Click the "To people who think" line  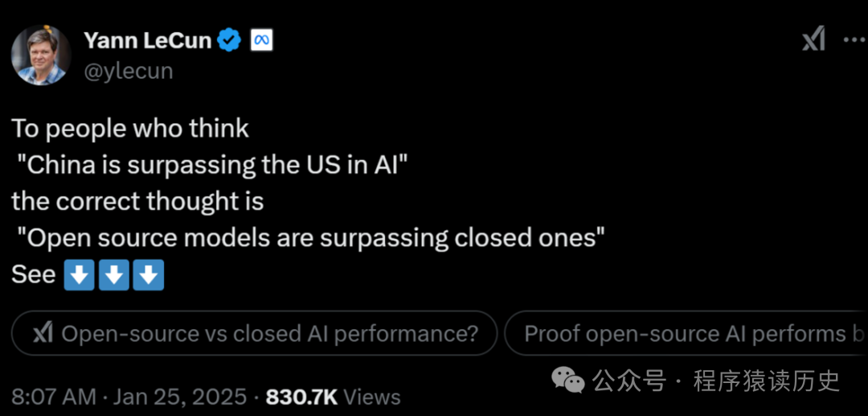tap(130, 129)
